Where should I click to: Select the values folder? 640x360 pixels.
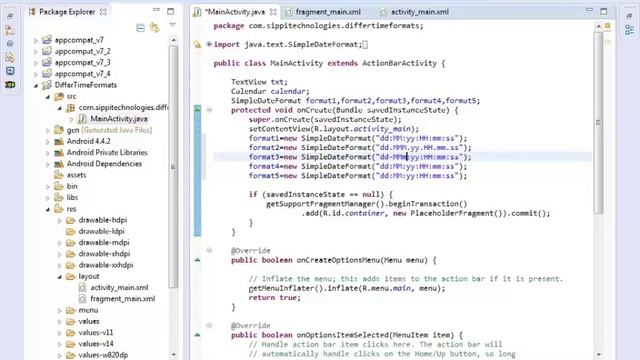pyautogui.click(x=89, y=321)
